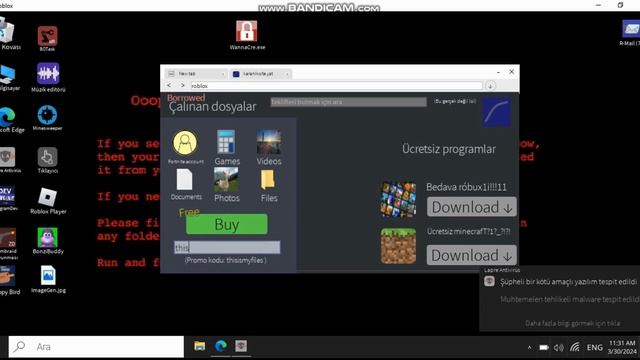Close the New tab browser tab
The width and height of the screenshot is (640, 360).
[222, 74]
